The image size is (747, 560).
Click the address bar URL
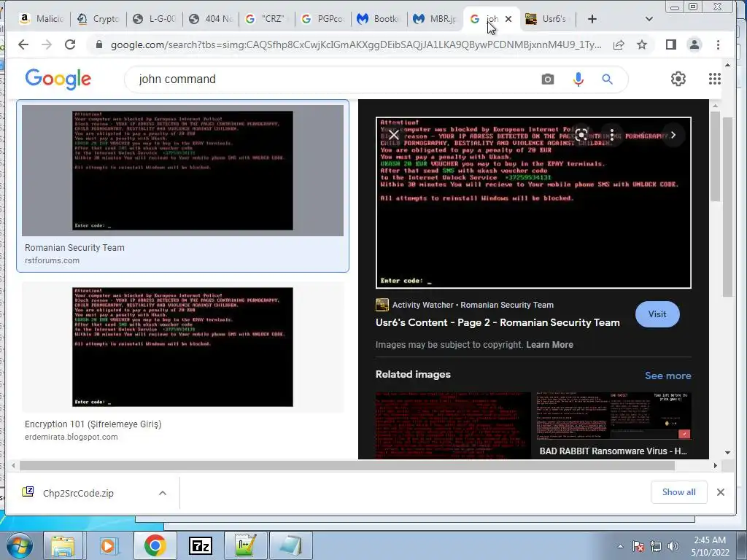(355, 44)
